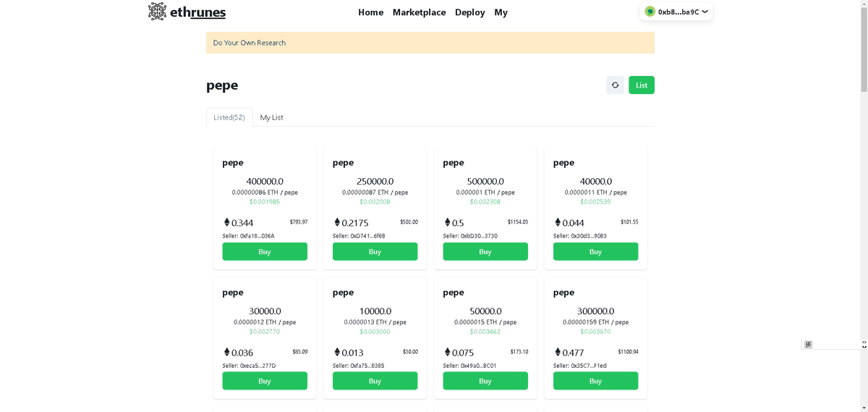Click the ethrunes logo emblem
The height and width of the screenshot is (412, 868).
(x=157, y=12)
